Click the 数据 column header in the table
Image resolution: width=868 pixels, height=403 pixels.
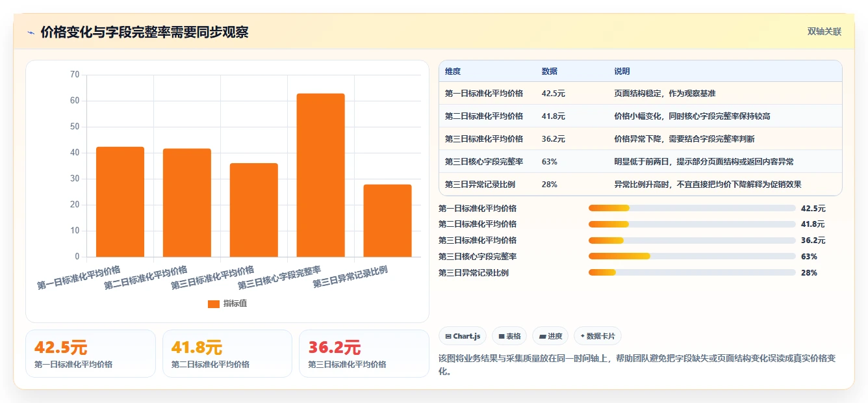(x=550, y=71)
